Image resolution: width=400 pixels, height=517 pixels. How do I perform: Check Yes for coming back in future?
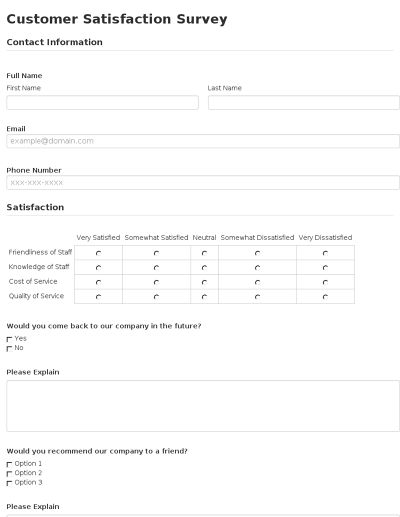pos(9,339)
